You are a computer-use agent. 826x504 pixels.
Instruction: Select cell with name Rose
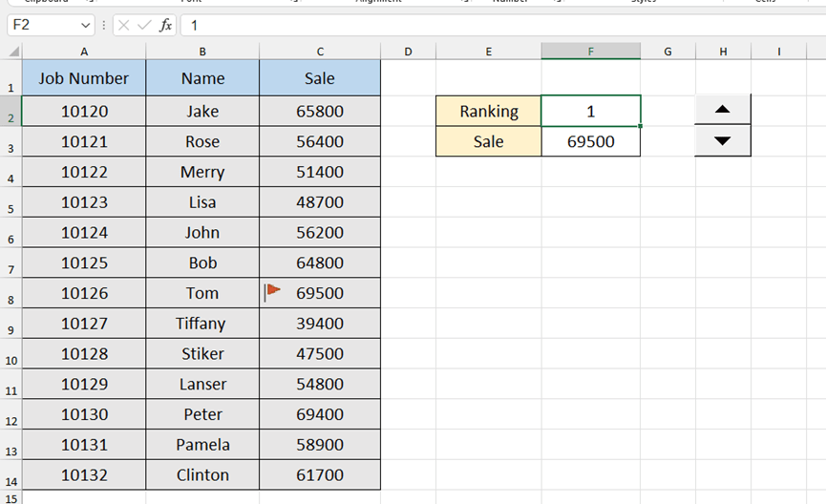[x=202, y=141]
